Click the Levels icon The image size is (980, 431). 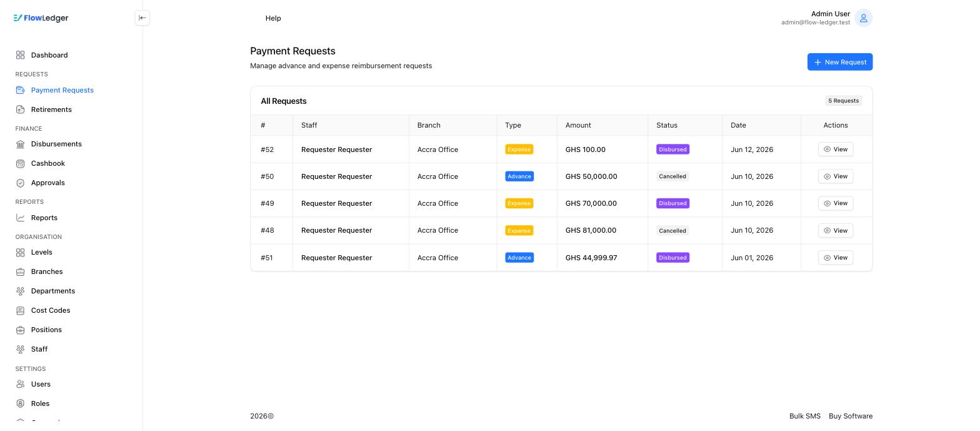(21, 252)
